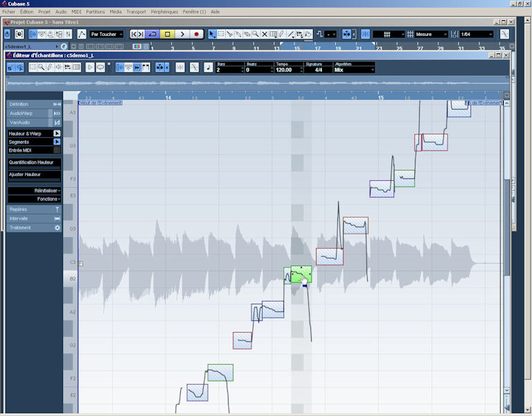Viewport: 532px width, 416px height.
Task: Expand the Définition inspector tab
Action: [x=34, y=104]
